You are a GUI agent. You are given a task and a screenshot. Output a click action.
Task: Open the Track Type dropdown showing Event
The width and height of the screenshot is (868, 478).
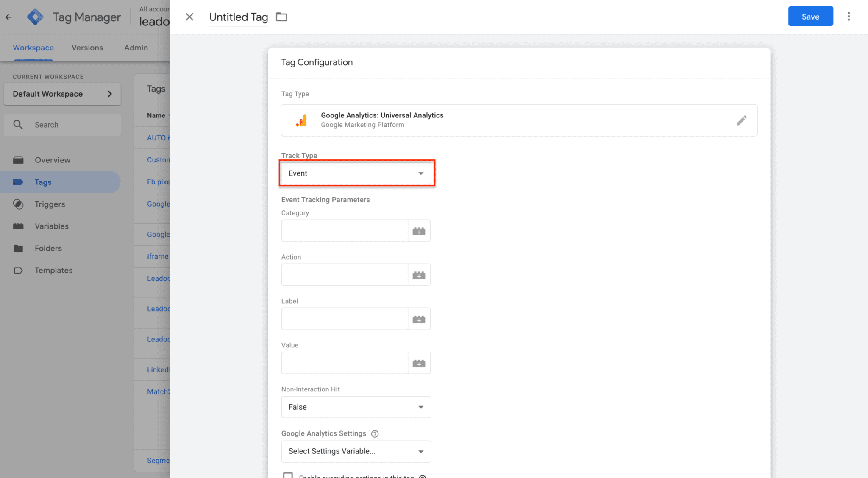click(356, 173)
